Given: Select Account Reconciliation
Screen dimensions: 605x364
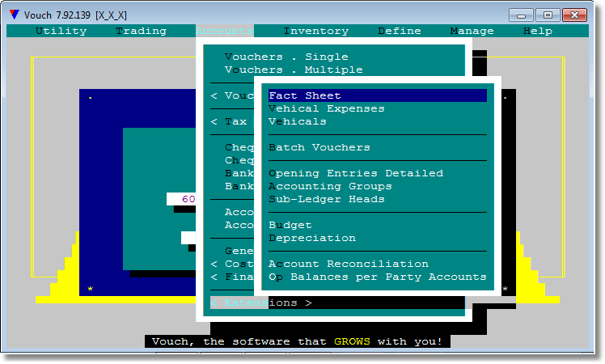Looking at the screenshot, I should tap(349, 264).
